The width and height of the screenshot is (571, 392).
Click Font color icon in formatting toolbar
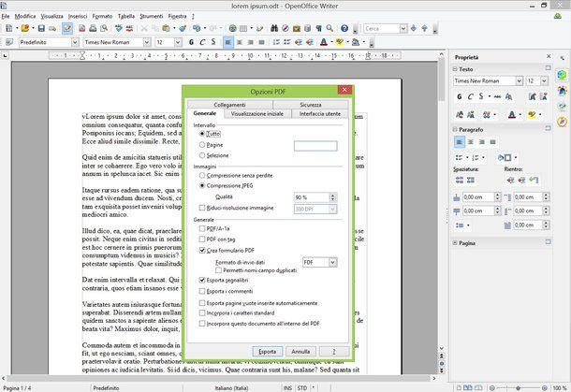[x=324, y=42]
